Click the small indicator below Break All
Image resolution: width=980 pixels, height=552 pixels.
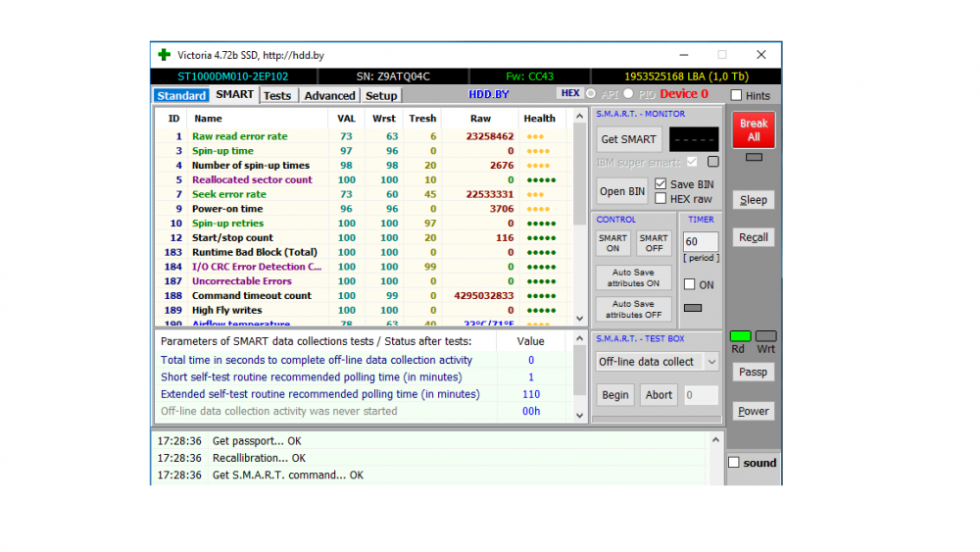point(753,157)
